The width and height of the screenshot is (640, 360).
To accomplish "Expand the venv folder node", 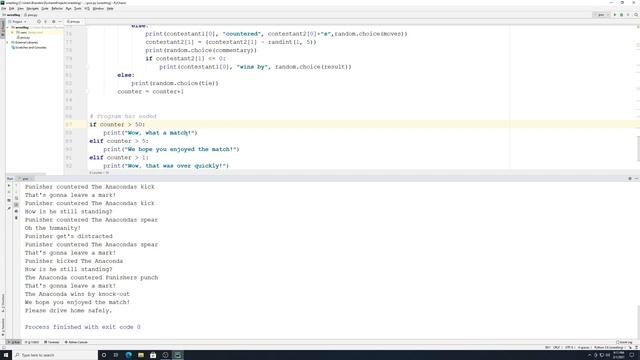I will pos(12,33).
